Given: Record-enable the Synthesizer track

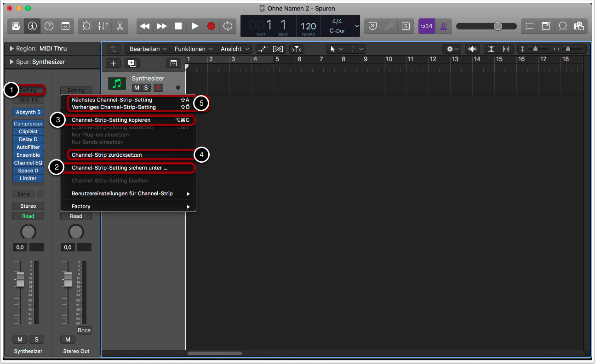Looking at the screenshot, I should click(158, 88).
